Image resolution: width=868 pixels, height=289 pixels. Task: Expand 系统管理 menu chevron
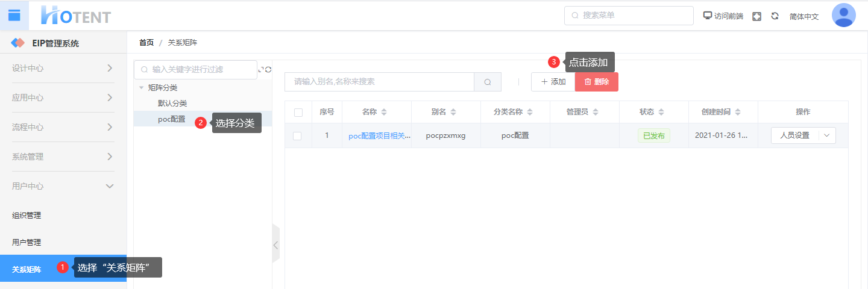(x=110, y=157)
